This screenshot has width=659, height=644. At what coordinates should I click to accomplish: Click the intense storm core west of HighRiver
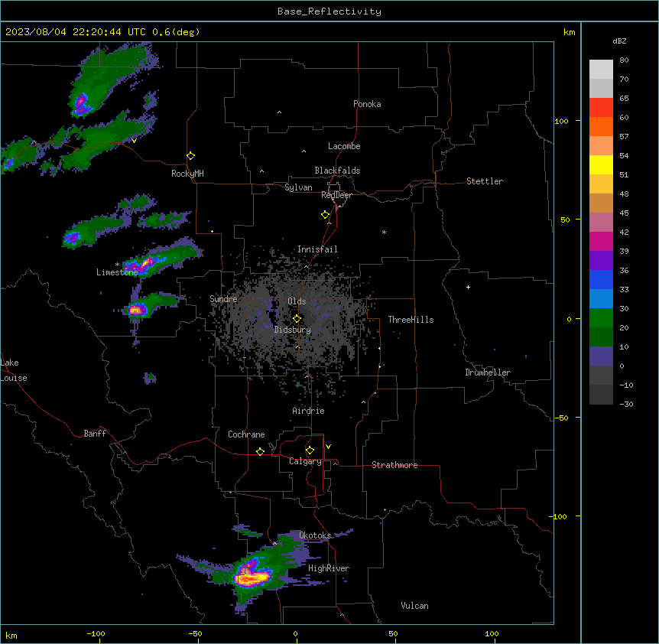tap(252, 578)
